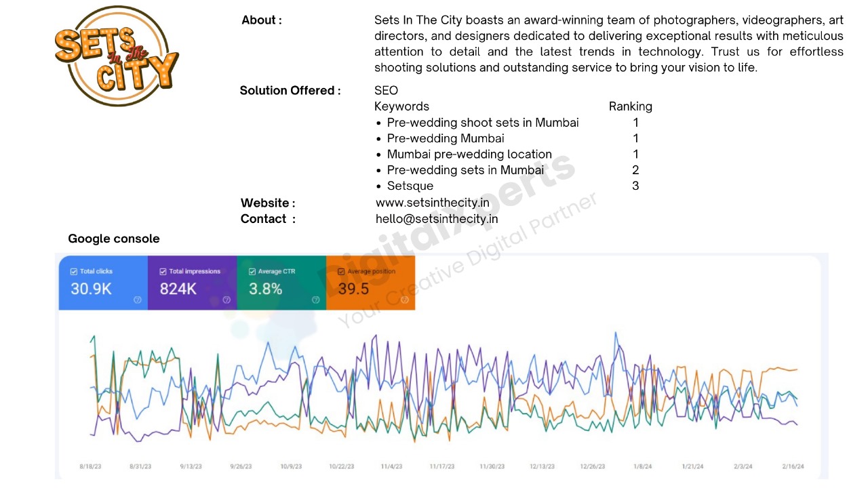
Task: Click the 8/18/23 date on chart axis
Action: [x=90, y=466]
